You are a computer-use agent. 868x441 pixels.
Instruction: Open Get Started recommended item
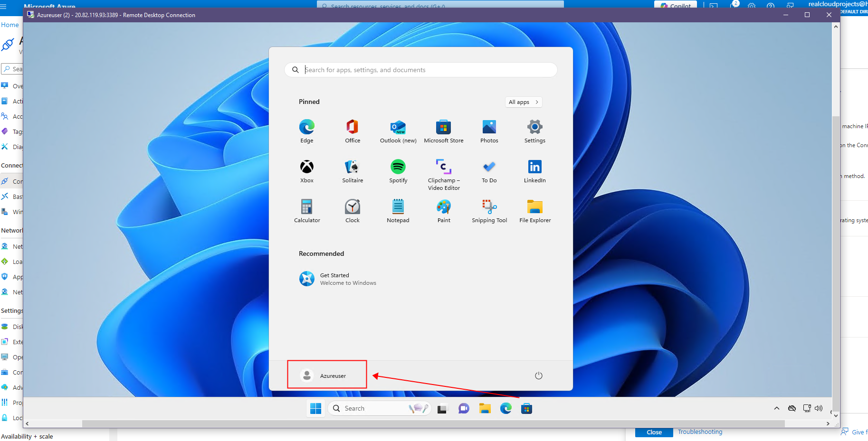click(x=337, y=279)
